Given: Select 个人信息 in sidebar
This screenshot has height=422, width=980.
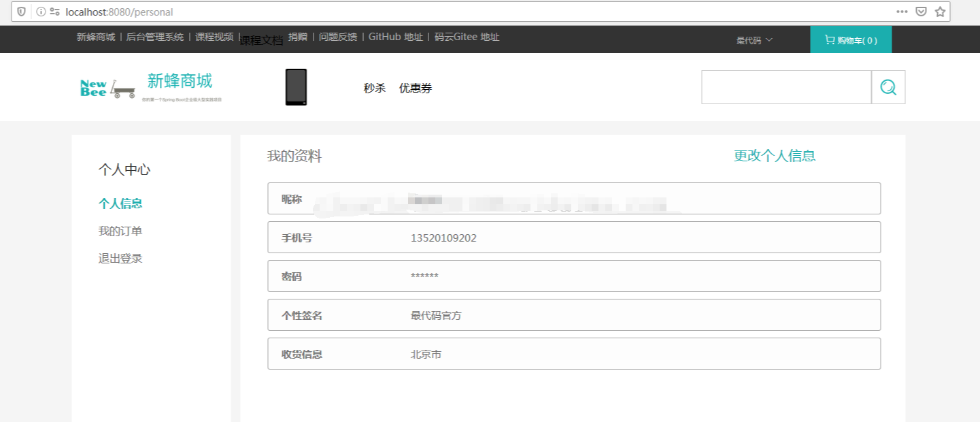Looking at the screenshot, I should pyautogui.click(x=120, y=204).
